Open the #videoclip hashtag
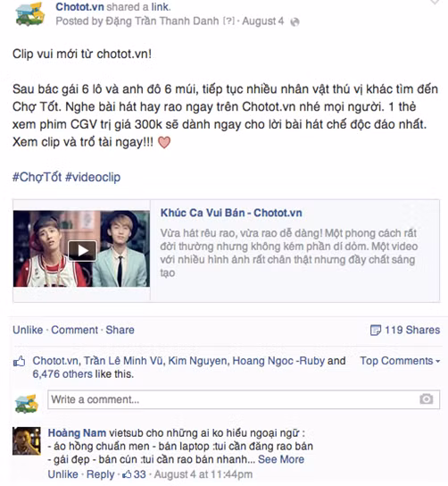The width and height of the screenshot is (448, 486). (x=93, y=177)
